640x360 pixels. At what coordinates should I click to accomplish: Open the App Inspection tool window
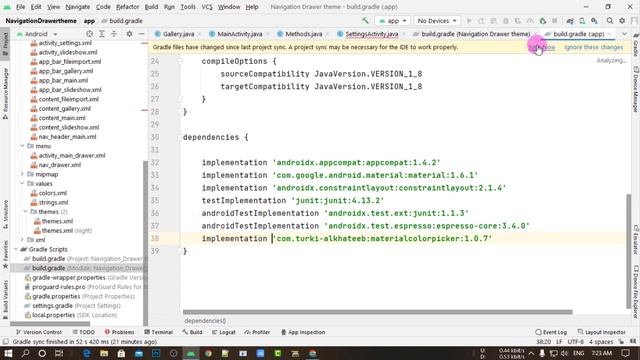click(303, 332)
